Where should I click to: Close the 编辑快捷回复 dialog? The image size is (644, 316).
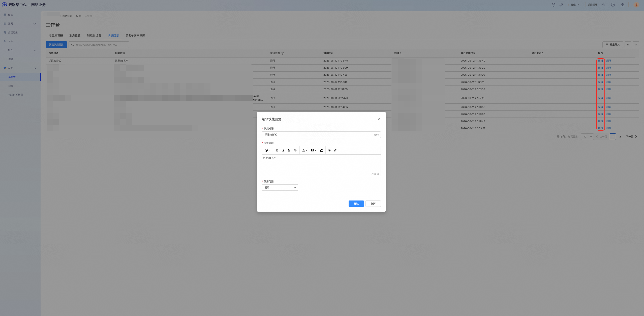pos(379,119)
